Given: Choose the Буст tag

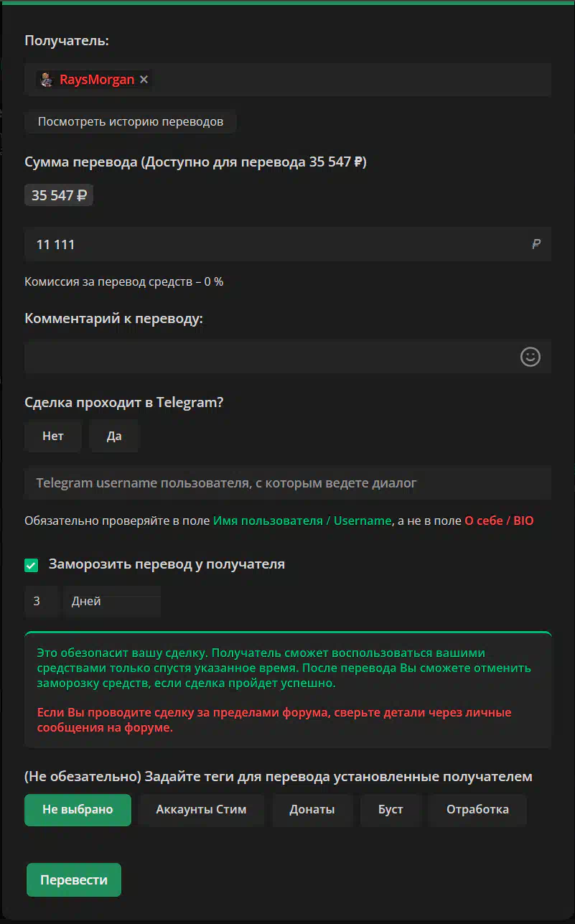Looking at the screenshot, I should (391, 810).
